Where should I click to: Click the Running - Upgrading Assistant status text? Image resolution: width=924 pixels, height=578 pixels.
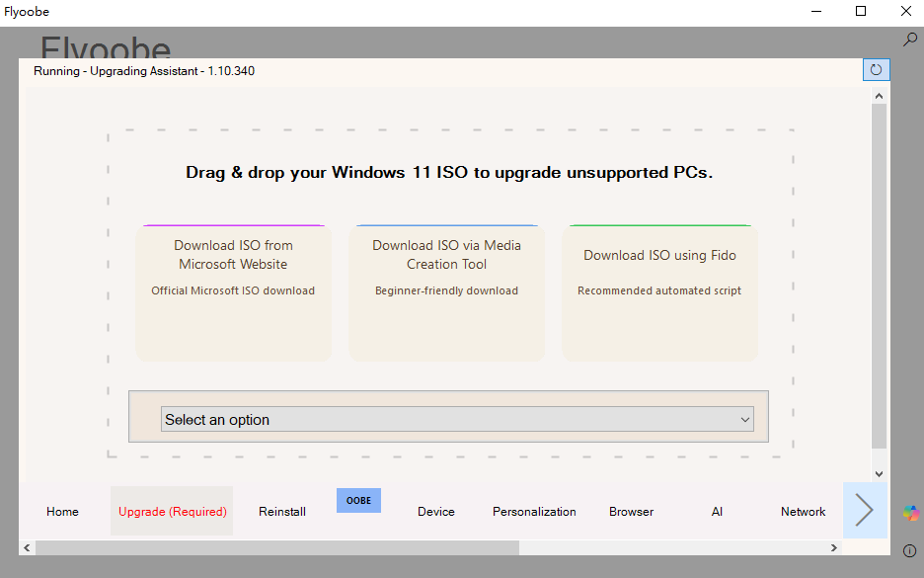pos(144,71)
